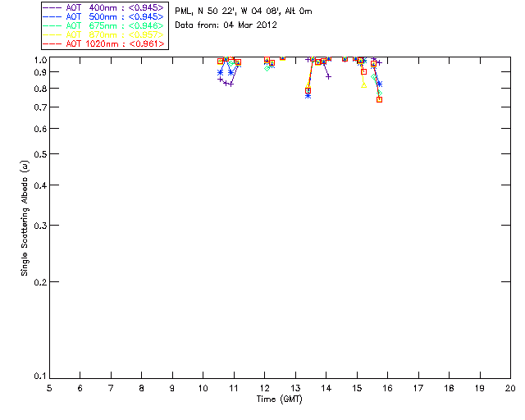The width and height of the screenshot is (525, 420).
Task: Click the 'Data from: 04 Mar 2012' text
Action: (226, 25)
